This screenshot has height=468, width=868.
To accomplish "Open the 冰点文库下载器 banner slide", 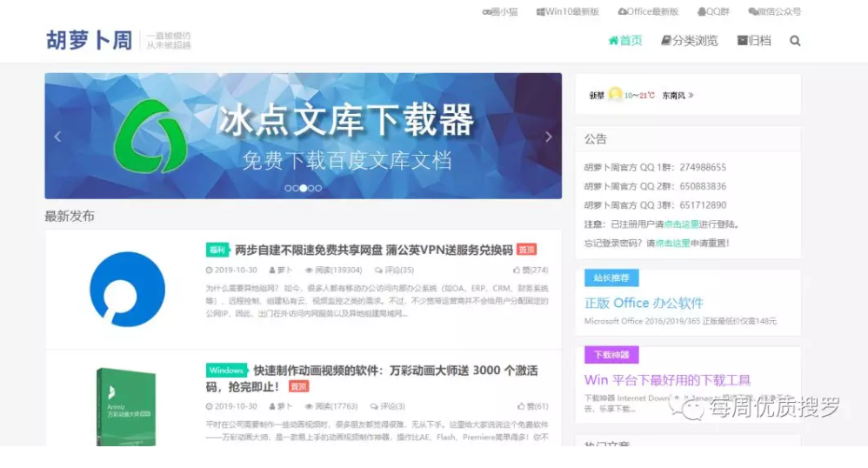I will click(x=304, y=136).
